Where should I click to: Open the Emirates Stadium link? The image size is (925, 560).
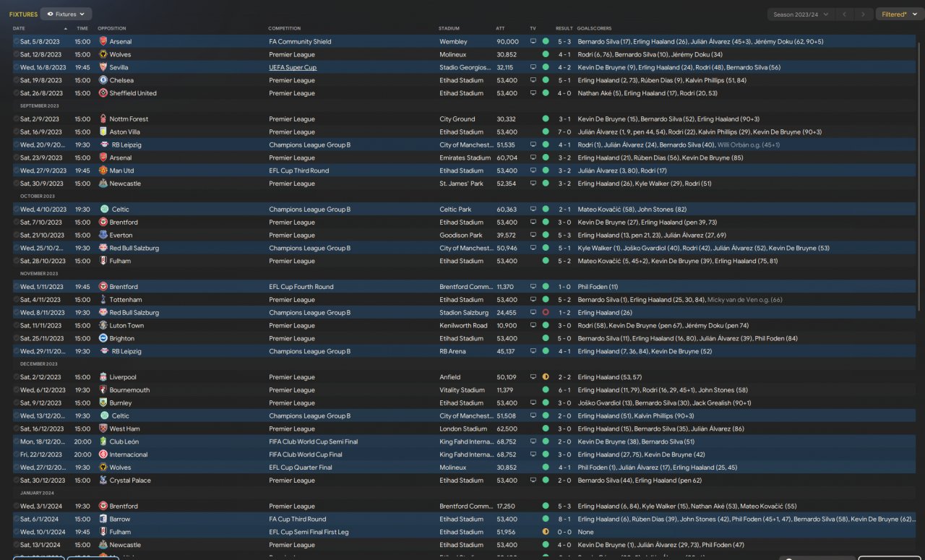coord(465,158)
